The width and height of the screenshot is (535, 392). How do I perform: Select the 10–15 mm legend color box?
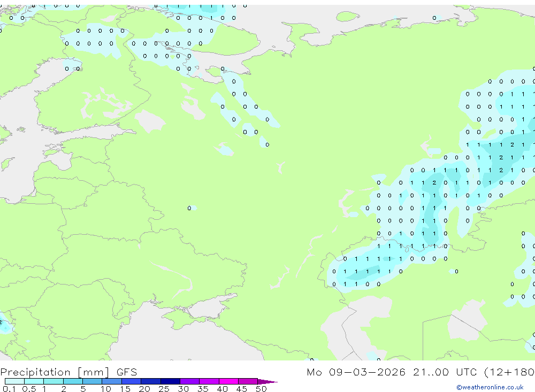112,381
